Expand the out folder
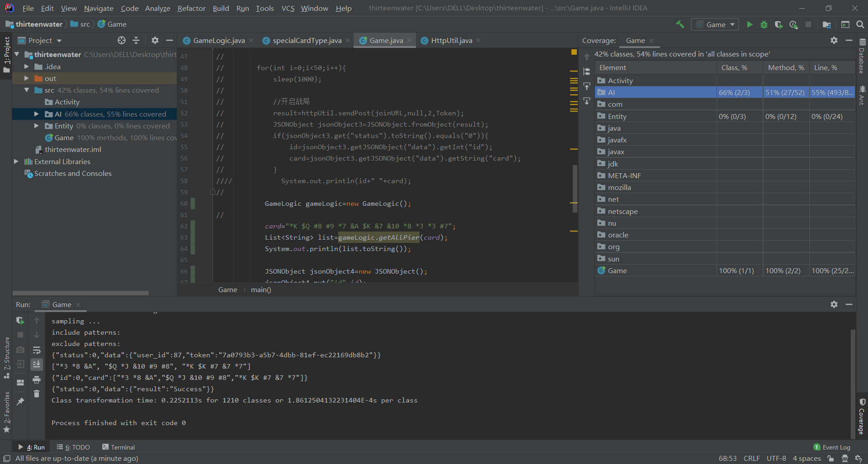The image size is (868, 464). (27, 78)
